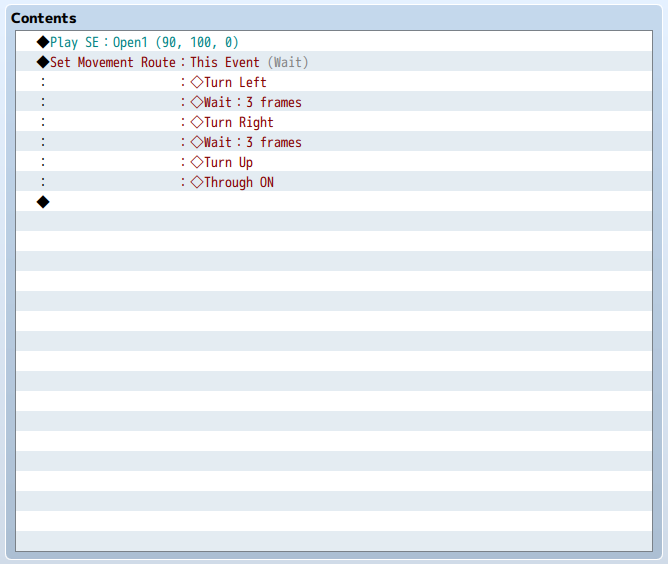Click the diamond of the Wait after Turn Left
Image resolution: width=668 pixels, height=564 pixels.
[x=197, y=102]
